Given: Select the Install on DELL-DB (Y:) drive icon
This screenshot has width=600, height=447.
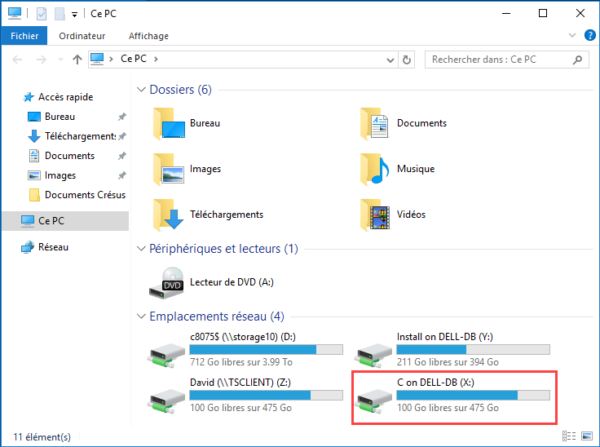Looking at the screenshot, I should coord(373,356).
